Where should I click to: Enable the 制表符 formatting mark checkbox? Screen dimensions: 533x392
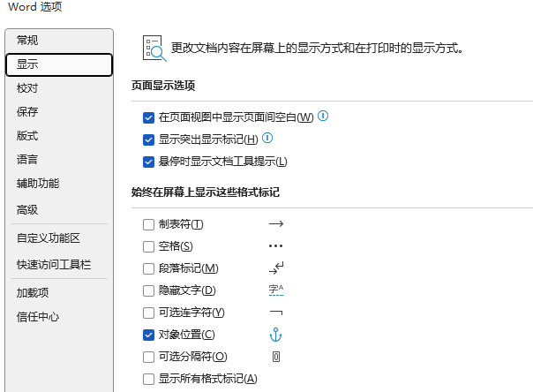click(x=148, y=224)
